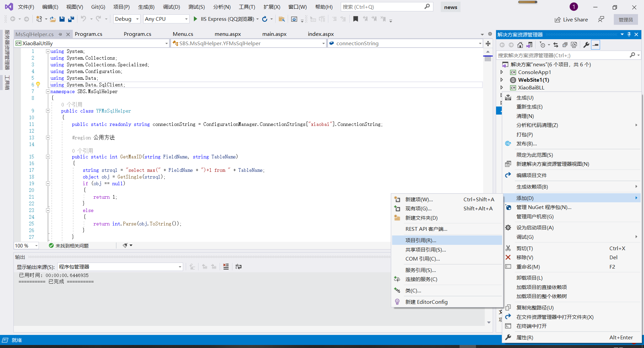Open the 调试(D) menu
Screen dimensions: 644x348
point(171,7)
